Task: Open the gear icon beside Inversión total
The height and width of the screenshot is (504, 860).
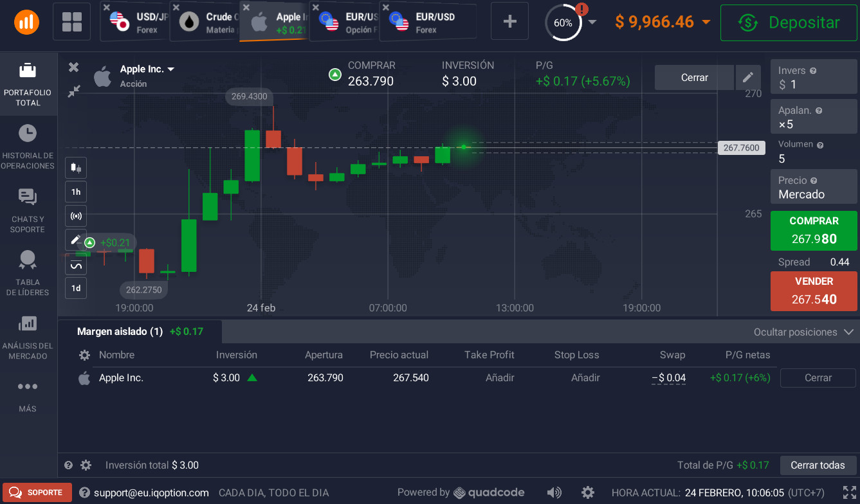Action: tap(86, 465)
